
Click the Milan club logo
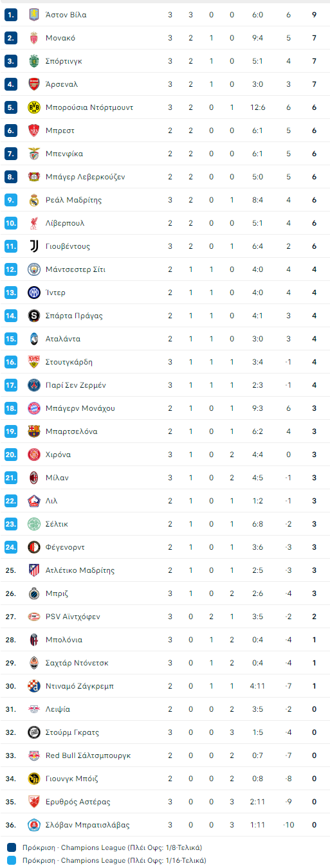[x=34, y=478]
